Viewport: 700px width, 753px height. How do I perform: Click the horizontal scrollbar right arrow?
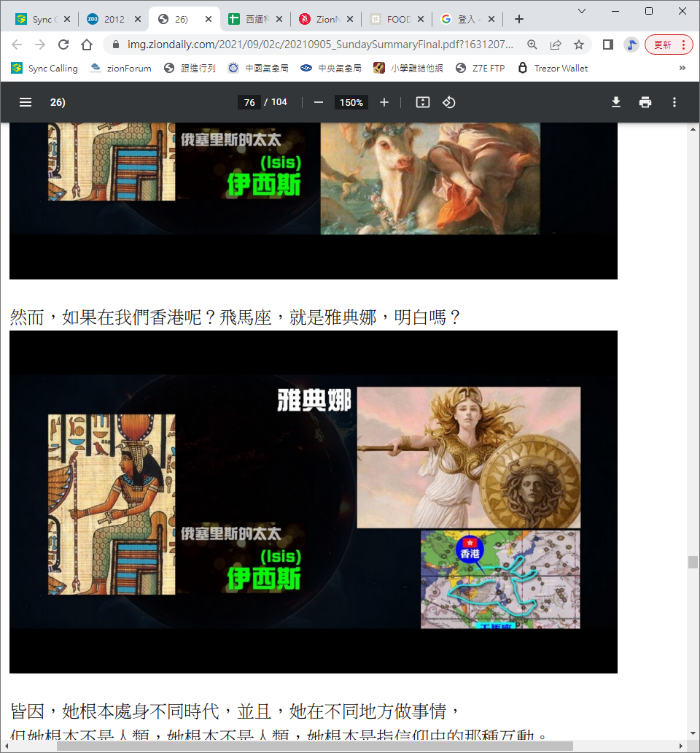tap(681, 746)
